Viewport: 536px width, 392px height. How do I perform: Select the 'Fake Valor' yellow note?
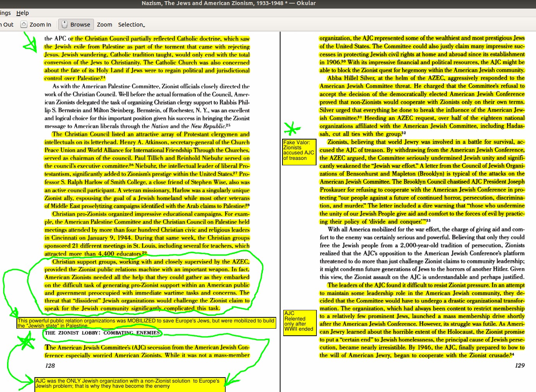tap(299, 152)
